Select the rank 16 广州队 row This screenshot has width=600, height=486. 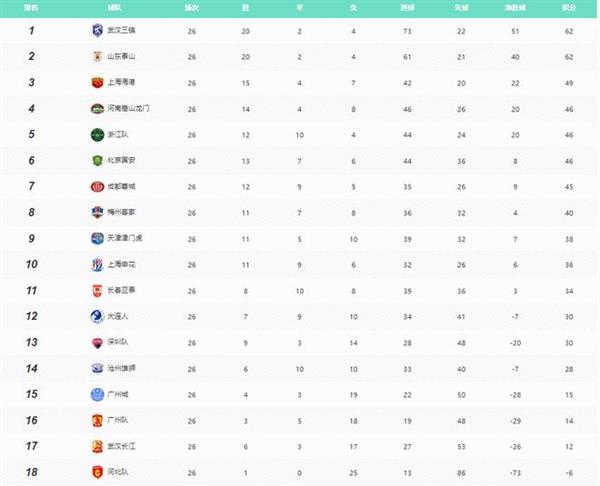[x=298, y=421]
